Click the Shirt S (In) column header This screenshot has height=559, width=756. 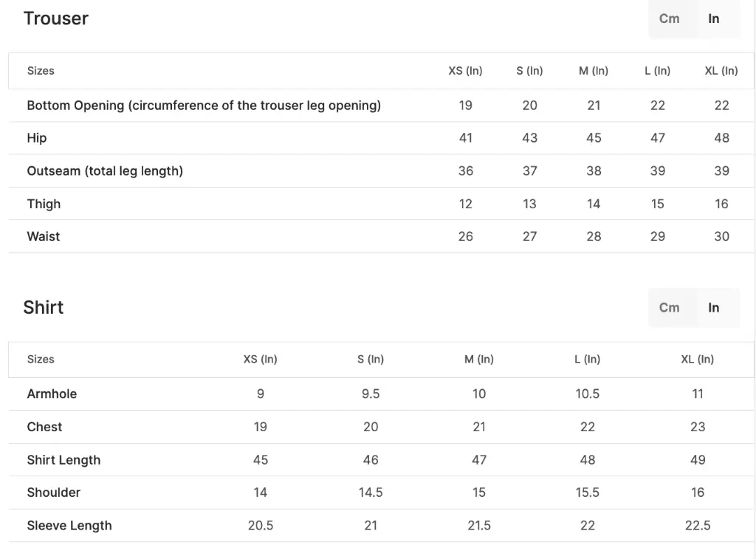pos(371,360)
